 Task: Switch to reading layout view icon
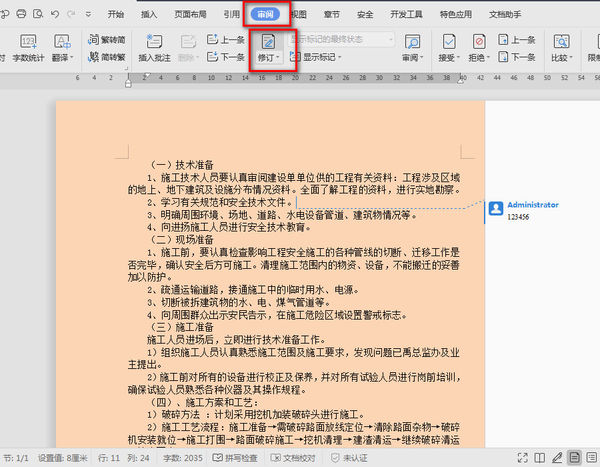[x=540, y=457]
